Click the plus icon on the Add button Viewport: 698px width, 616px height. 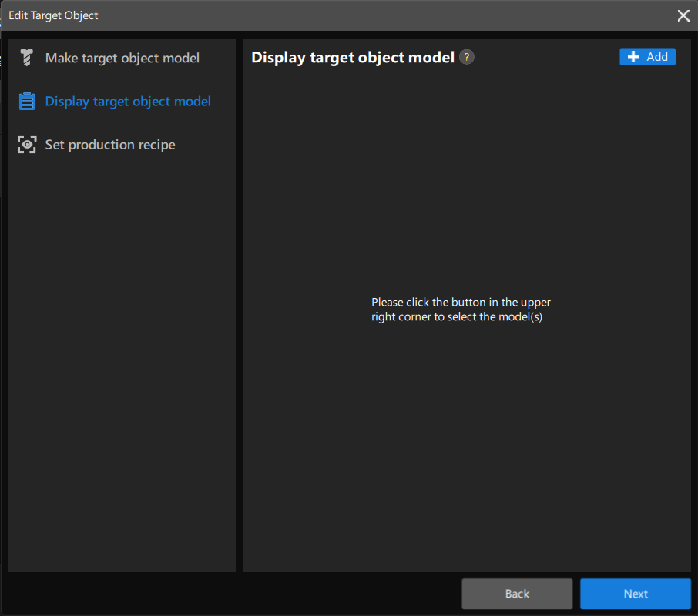point(633,57)
